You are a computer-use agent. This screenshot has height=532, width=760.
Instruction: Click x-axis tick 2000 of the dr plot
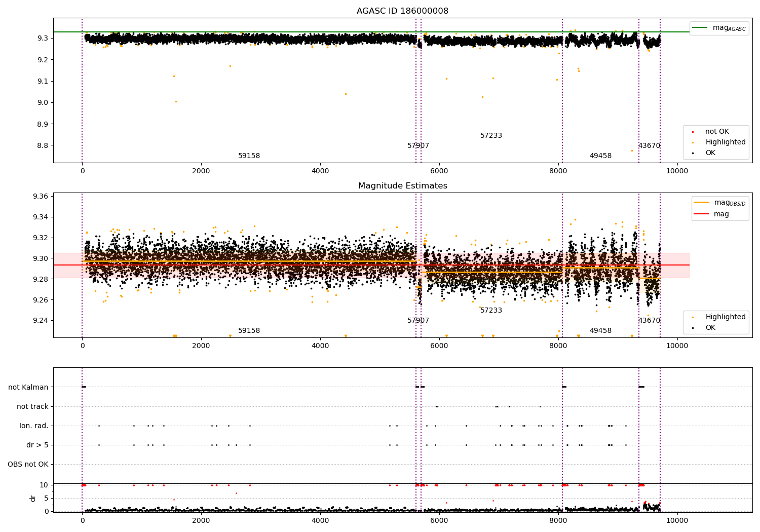pyautogui.click(x=201, y=520)
